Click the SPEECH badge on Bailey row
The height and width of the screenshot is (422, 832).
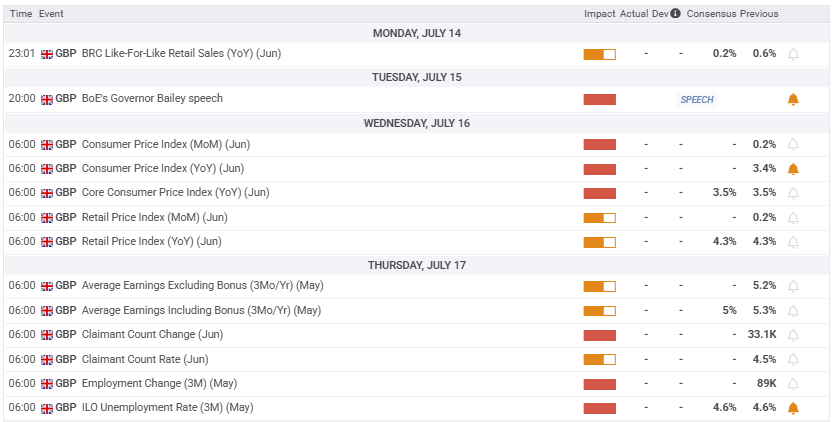(x=697, y=100)
